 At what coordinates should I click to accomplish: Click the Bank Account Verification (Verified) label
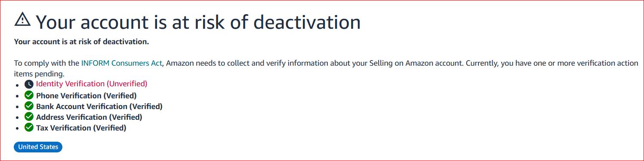[99, 106]
